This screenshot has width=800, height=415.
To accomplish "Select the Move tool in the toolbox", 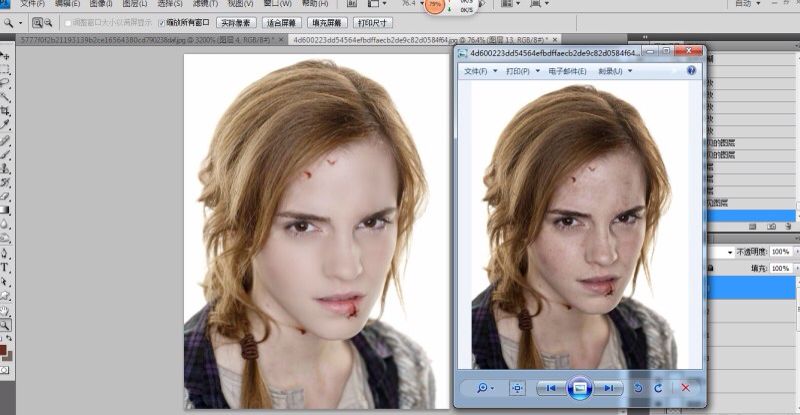I will pos(5,56).
